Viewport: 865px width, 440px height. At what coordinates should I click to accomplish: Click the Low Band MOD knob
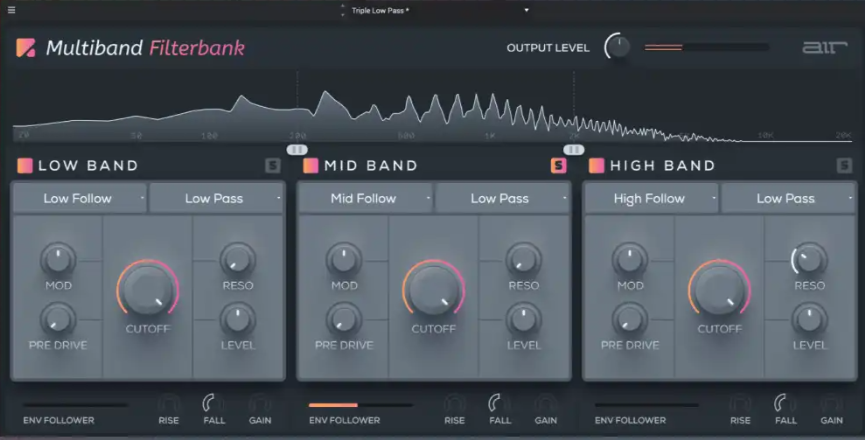click(58, 260)
